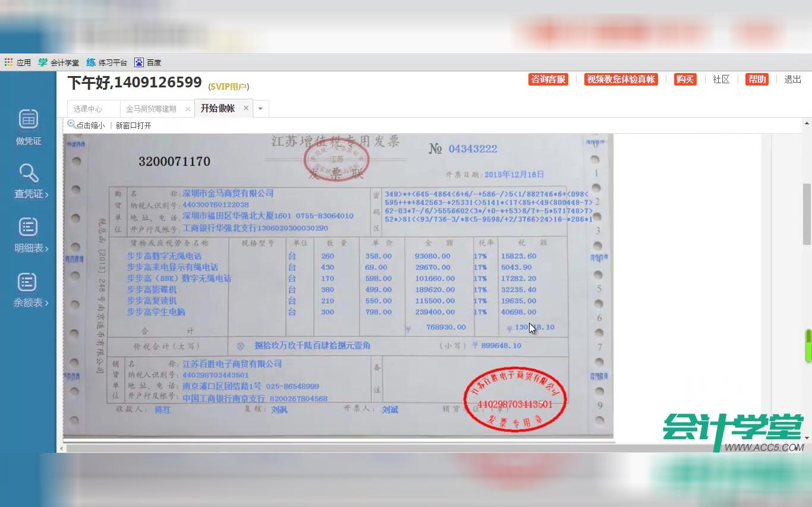Expand the tab list dropdown arrow
This screenshot has height=507, width=812.
click(260, 109)
